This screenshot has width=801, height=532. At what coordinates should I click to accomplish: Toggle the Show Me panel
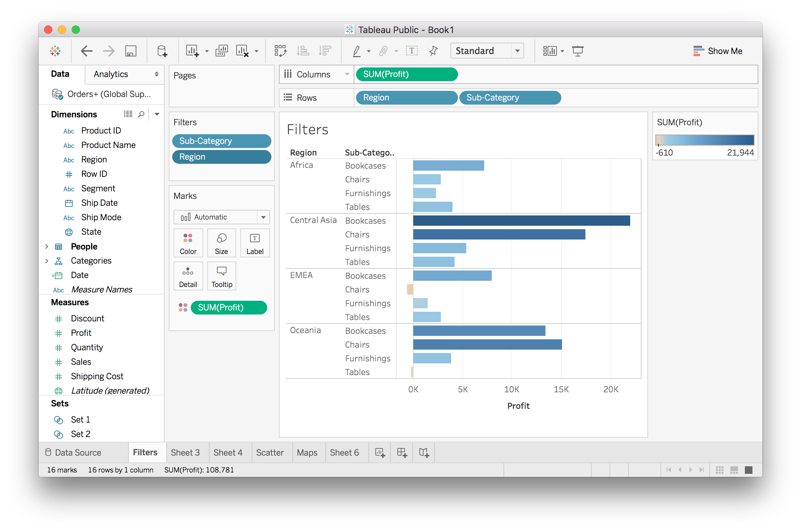pyautogui.click(x=718, y=51)
